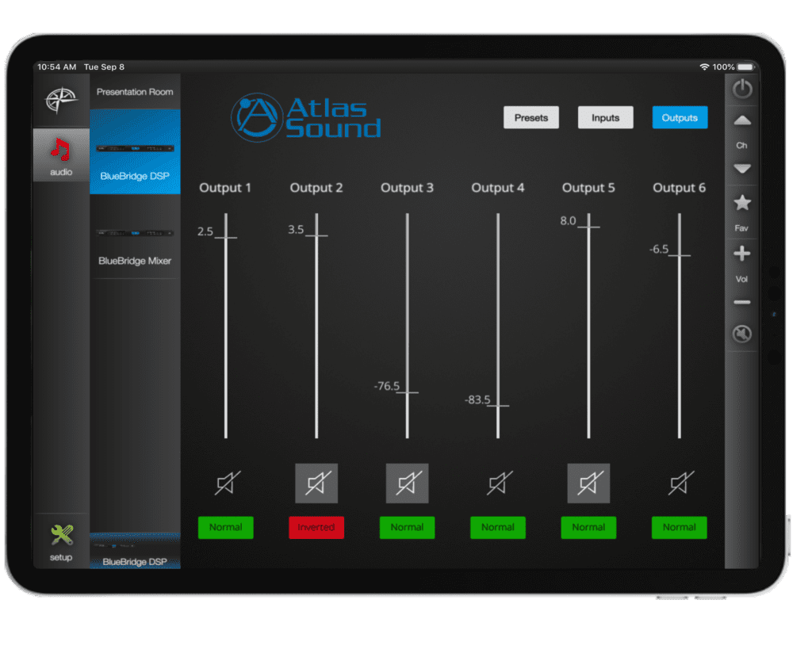
Task: Open the compass navigation icon
Action: coord(61,101)
